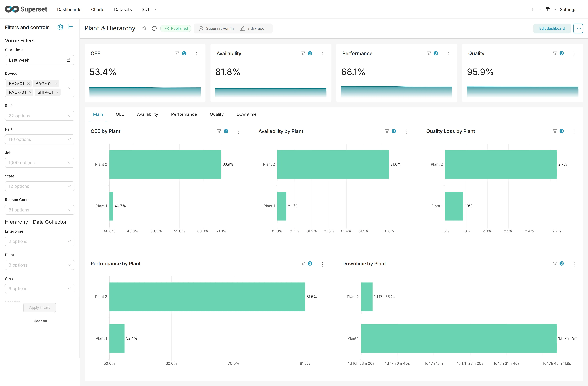Viewport: 588px width, 386px height.
Task: Show filters on Downtime by Plant chart
Action: tap(558, 263)
